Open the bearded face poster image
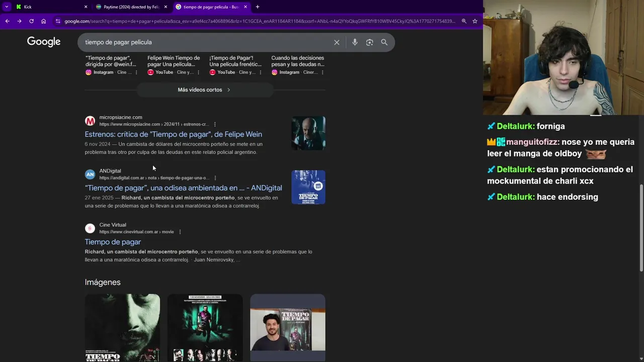This screenshot has width=644, height=362. (122, 328)
